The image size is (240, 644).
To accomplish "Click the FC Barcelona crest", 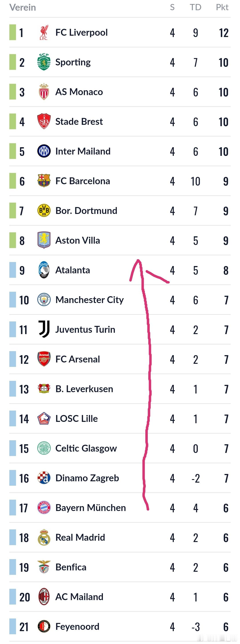I will click(x=44, y=181).
